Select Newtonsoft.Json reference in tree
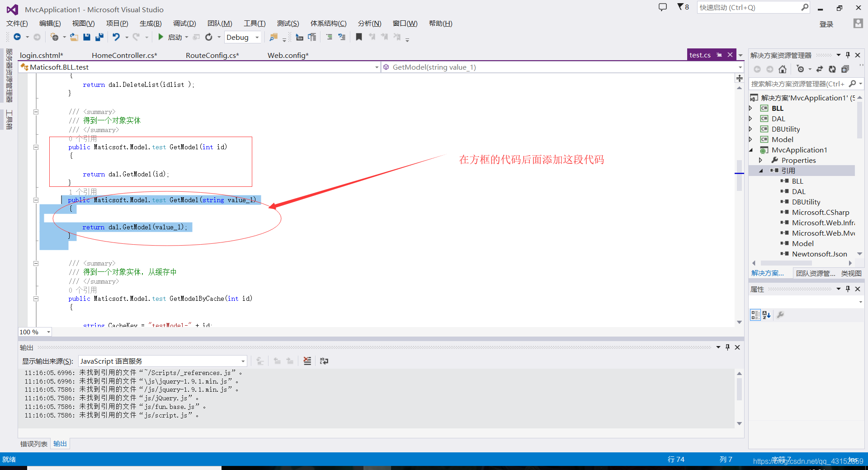 pyautogui.click(x=819, y=254)
